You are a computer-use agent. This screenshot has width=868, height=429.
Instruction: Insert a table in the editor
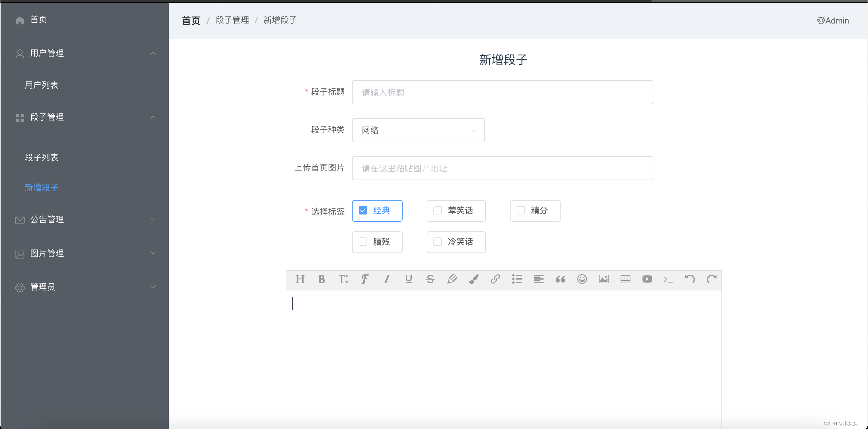tap(625, 279)
